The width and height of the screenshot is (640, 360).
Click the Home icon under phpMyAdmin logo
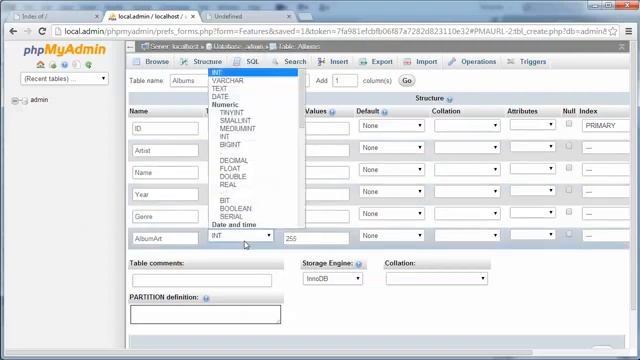point(40,64)
